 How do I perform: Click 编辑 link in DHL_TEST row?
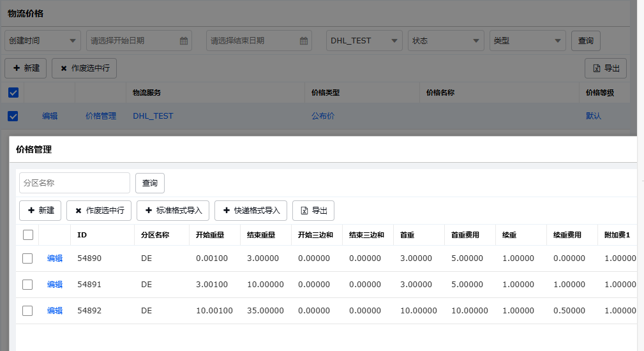click(x=50, y=116)
